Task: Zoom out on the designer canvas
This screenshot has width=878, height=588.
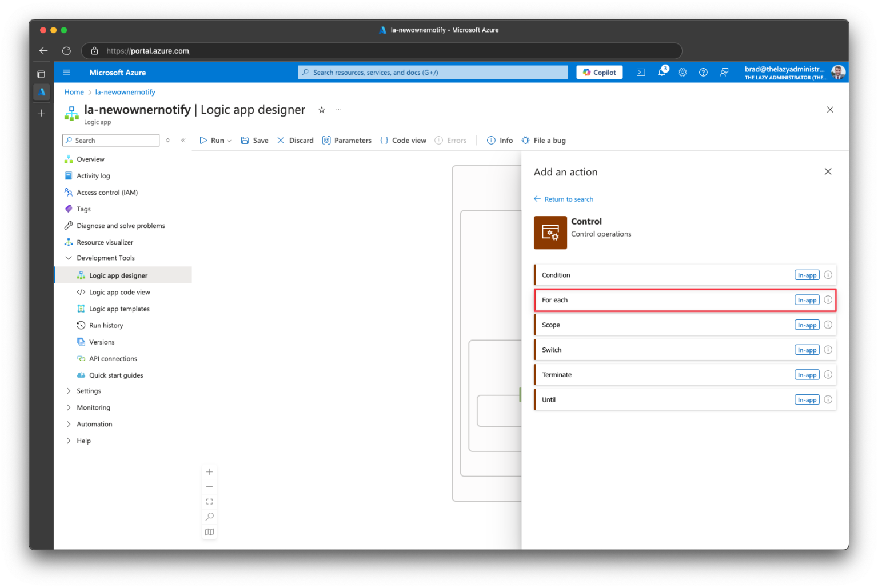Action: pos(209,487)
